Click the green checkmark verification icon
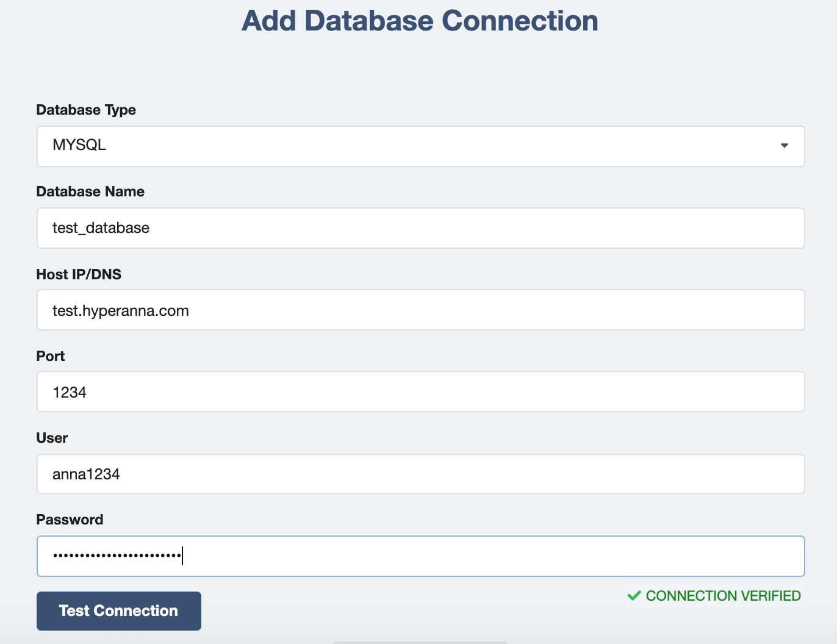This screenshot has height=644, width=837. 635,596
